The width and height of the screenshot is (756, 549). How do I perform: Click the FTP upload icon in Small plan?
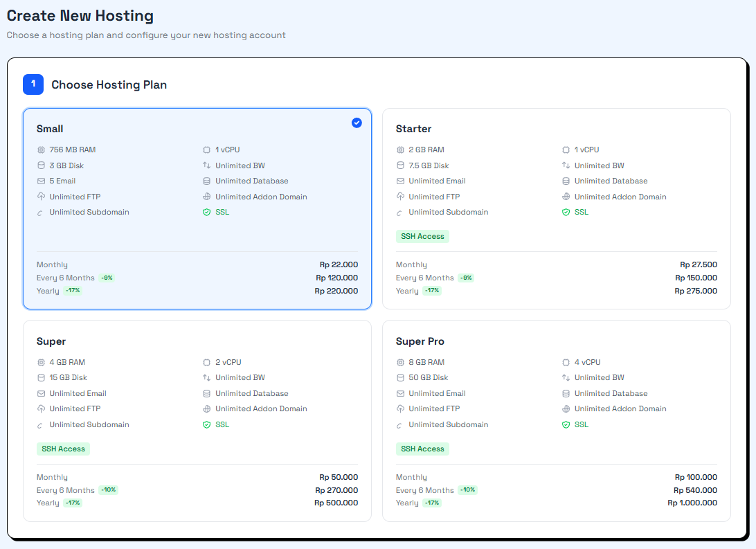pyautogui.click(x=41, y=197)
